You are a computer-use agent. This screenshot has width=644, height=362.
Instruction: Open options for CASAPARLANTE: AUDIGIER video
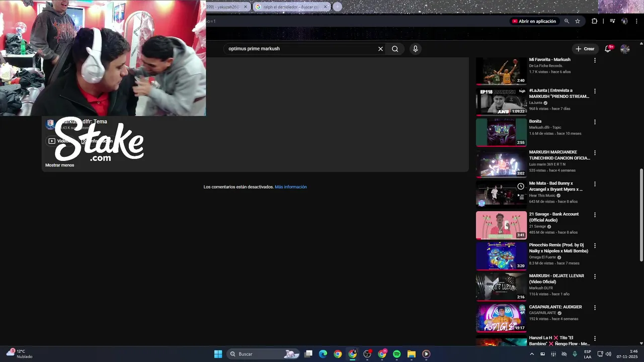pos(595,308)
